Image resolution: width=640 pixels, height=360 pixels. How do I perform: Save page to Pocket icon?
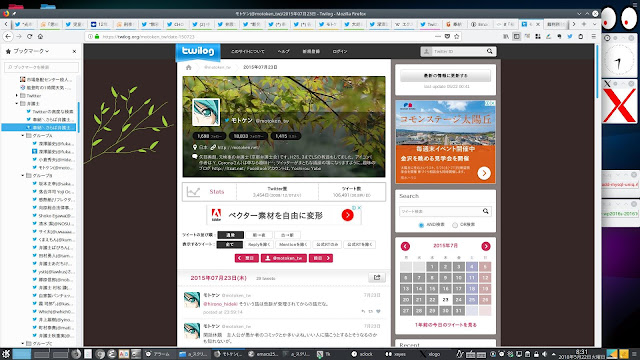(x=447, y=36)
